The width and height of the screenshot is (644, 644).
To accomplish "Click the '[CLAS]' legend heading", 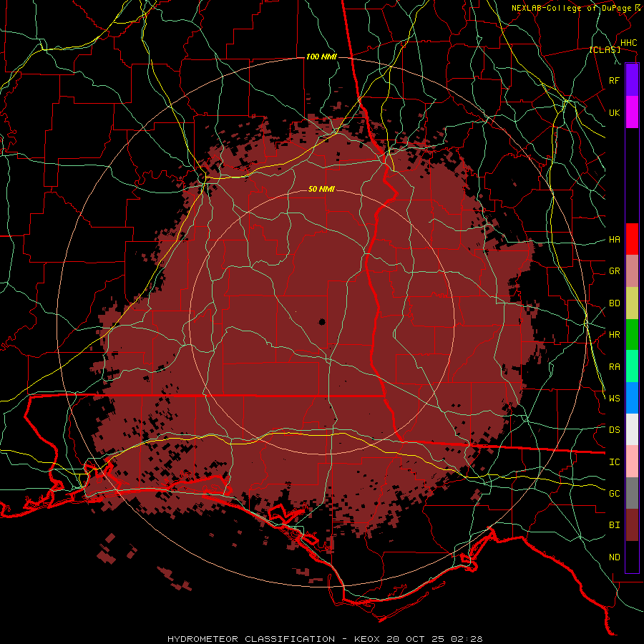I will 605,50.
